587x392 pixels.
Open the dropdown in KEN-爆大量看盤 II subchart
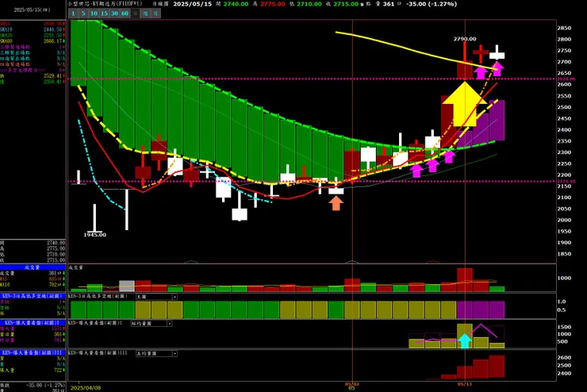tap(170, 324)
